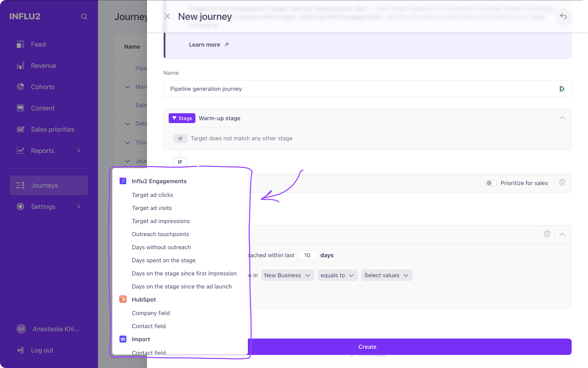Select Target ad visits condition

coord(152,208)
